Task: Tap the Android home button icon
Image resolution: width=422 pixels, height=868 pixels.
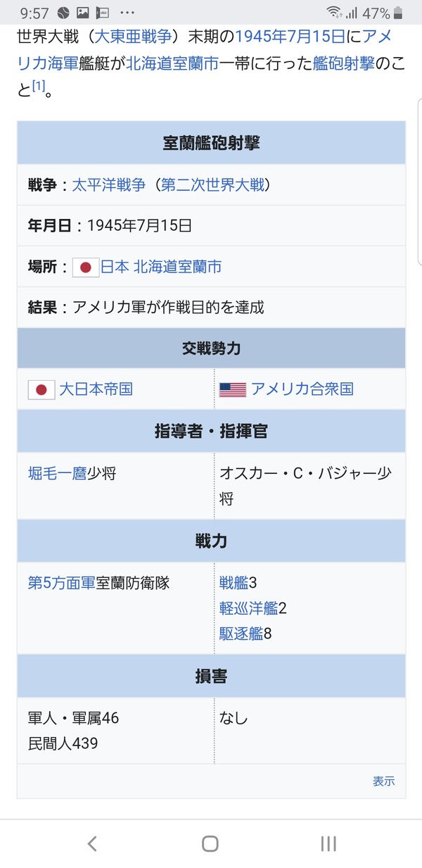Action: [x=210, y=843]
